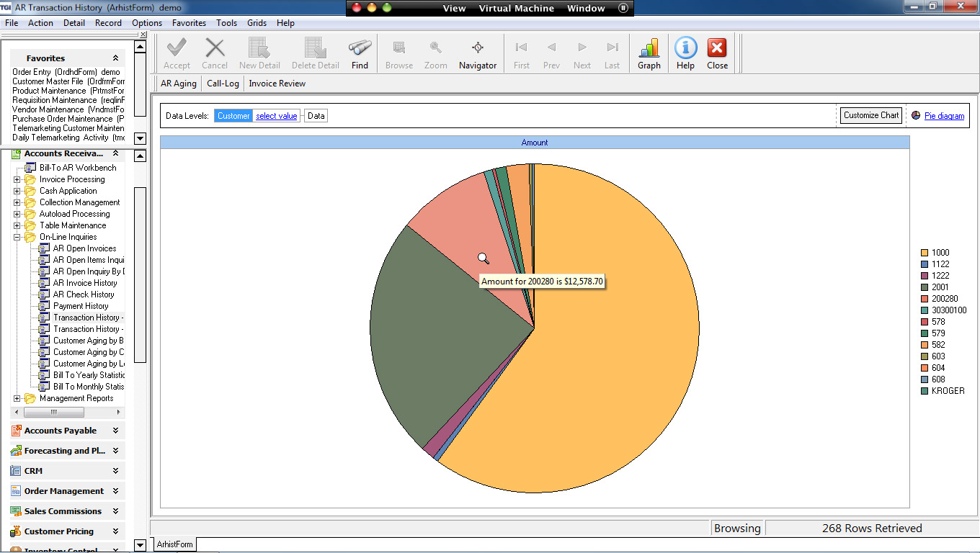980x553 pixels.
Task: Click the Graph toolbar icon
Action: pos(649,48)
